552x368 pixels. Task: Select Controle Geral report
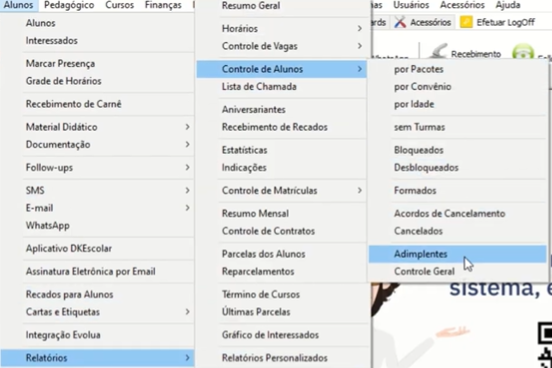[x=424, y=272]
